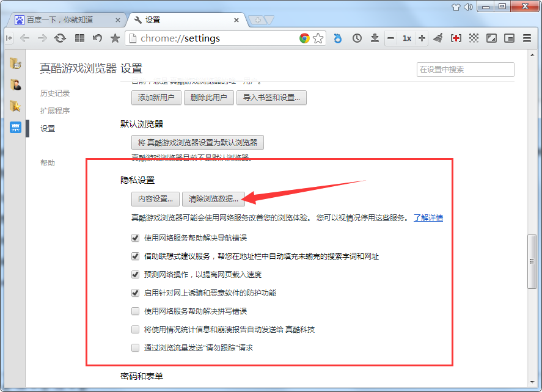
Task: Open the bookmarks star folder in sidebar
Action: (16, 105)
